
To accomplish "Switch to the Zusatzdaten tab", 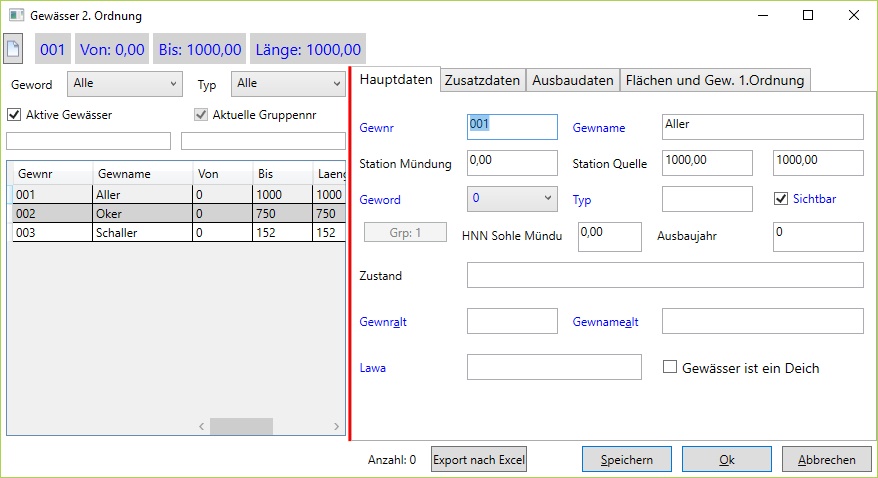I will (x=483, y=80).
